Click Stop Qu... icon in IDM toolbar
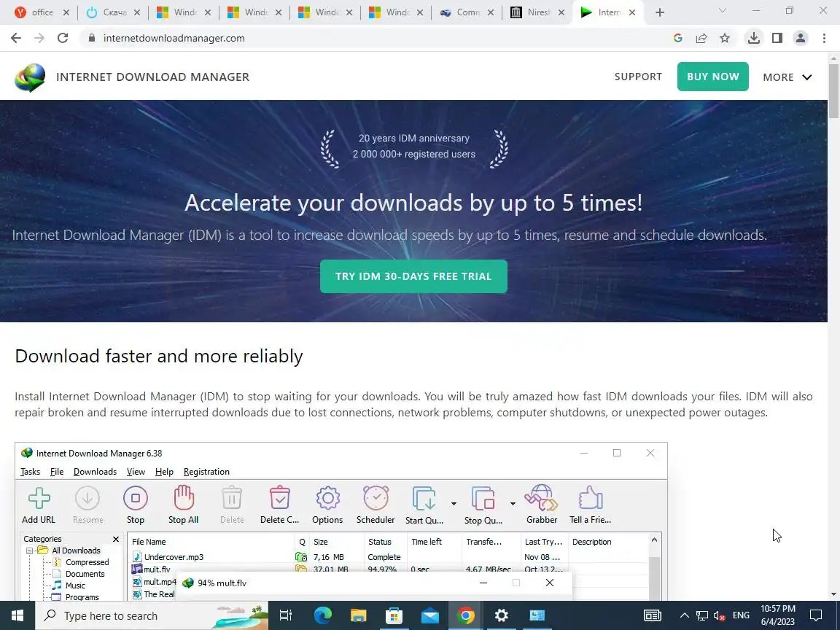Image resolution: width=840 pixels, height=630 pixels. coord(483,498)
